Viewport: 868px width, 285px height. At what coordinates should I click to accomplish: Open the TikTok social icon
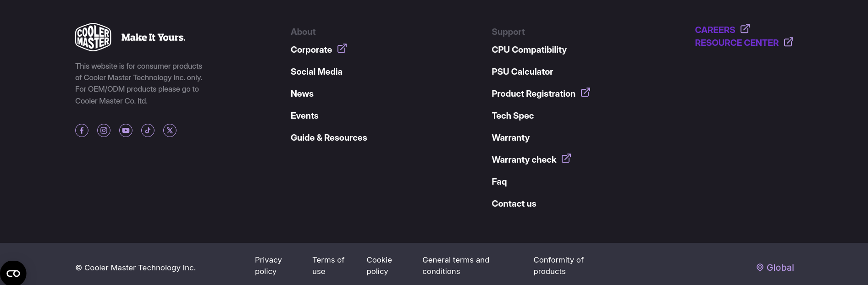click(x=148, y=131)
